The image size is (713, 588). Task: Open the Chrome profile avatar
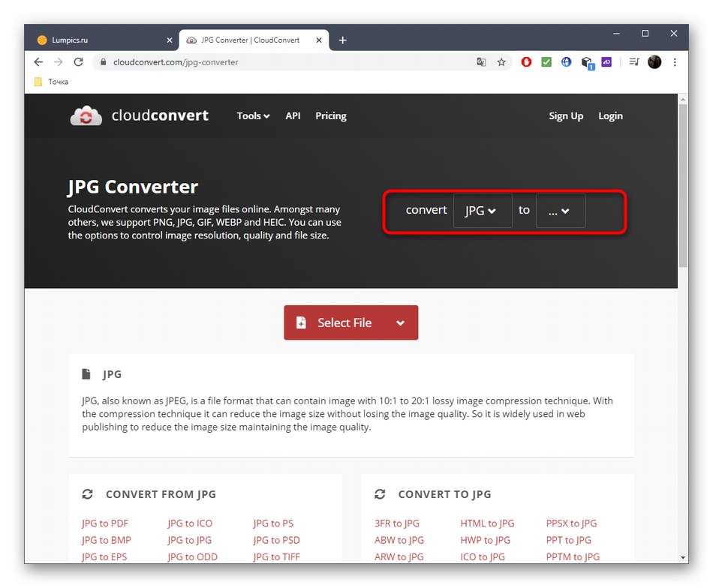click(654, 62)
